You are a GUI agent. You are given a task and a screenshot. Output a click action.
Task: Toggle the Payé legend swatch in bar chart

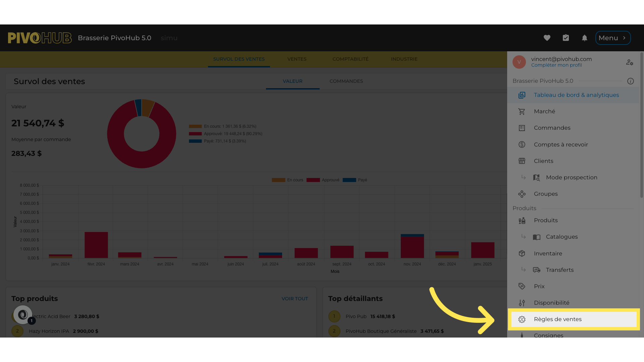click(x=350, y=180)
